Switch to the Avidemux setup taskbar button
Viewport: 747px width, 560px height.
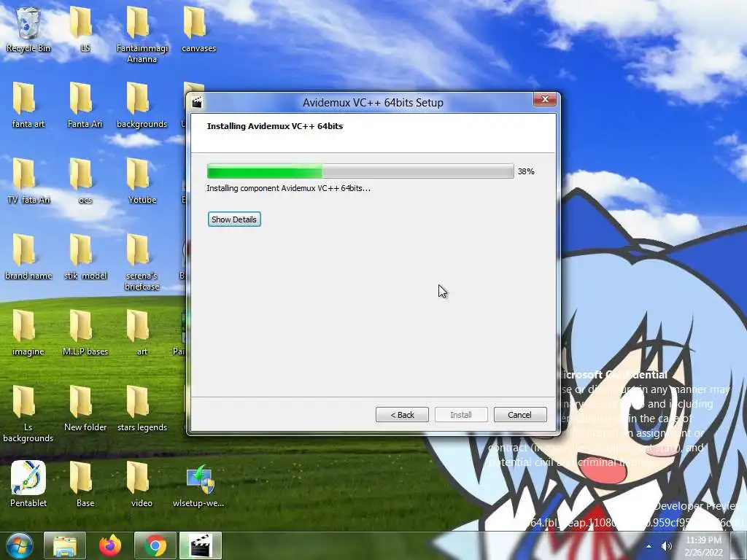point(201,545)
